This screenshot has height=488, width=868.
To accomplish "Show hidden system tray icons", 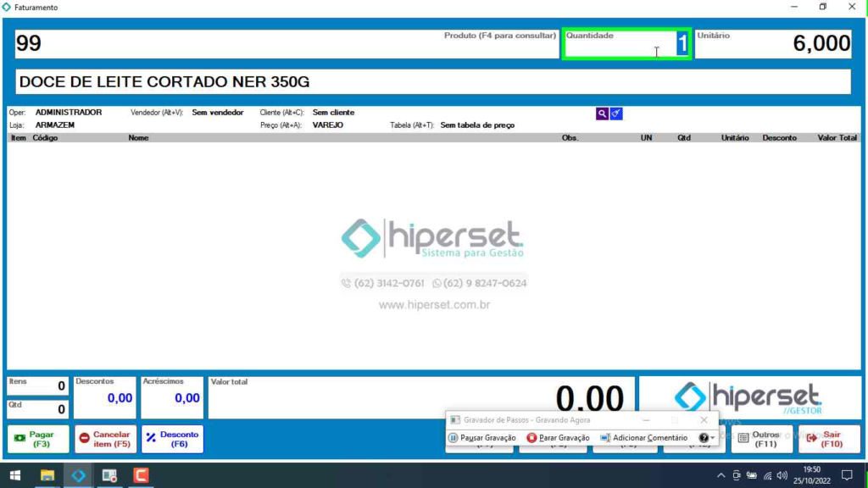I will [721, 475].
